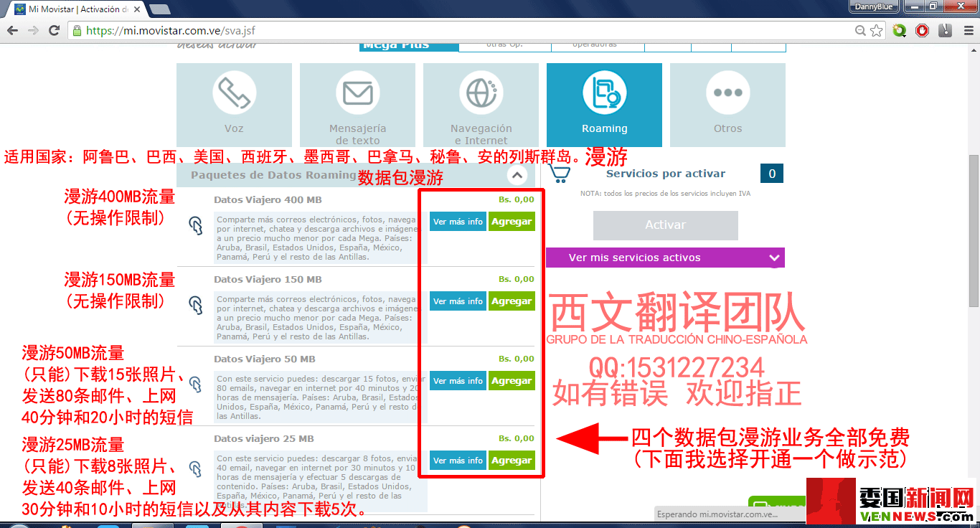This screenshot has height=528, width=980.
Task: Collapse the Paquetes de Datos Roaming section
Action: pos(517,175)
